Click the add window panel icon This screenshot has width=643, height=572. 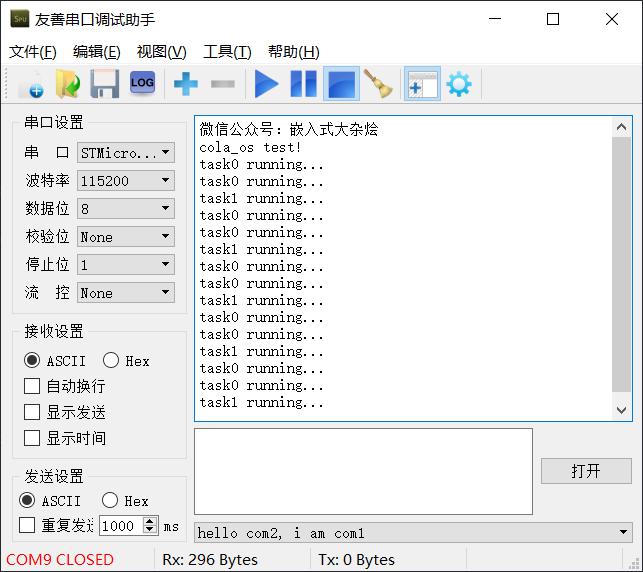click(422, 84)
